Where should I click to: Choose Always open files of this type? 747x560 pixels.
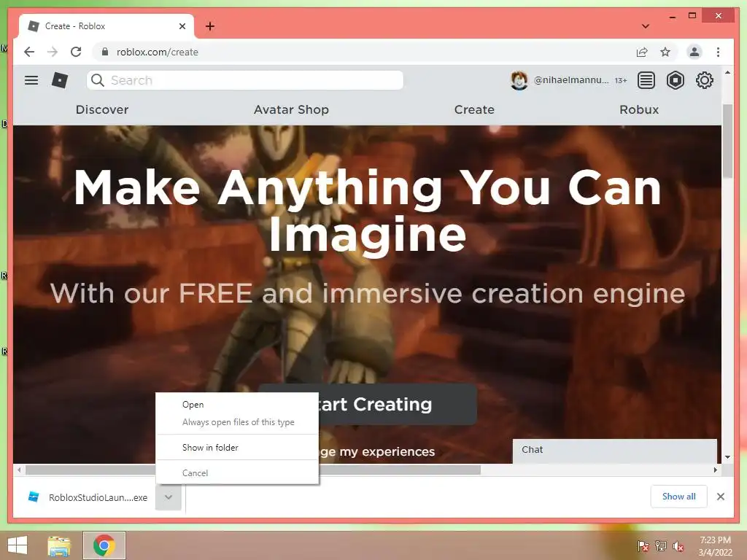[239, 422]
